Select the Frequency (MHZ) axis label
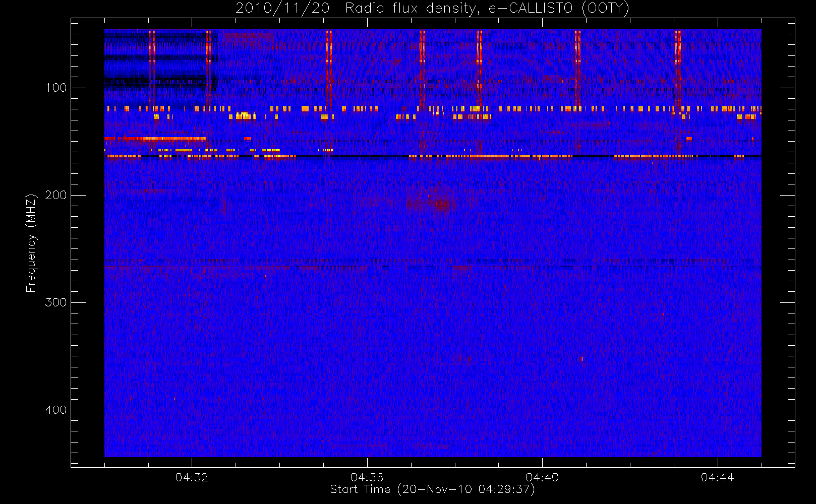816x504 pixels. (x=31, y=243)
